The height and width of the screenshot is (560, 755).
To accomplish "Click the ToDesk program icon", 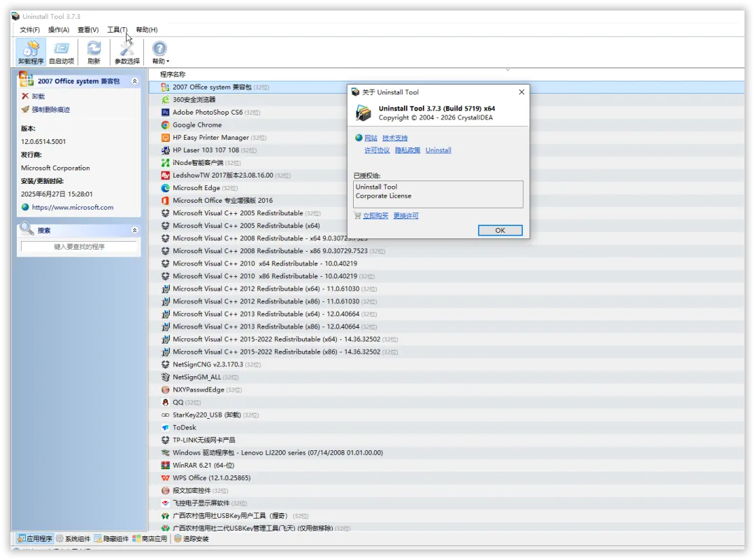I will pos(165,428).
